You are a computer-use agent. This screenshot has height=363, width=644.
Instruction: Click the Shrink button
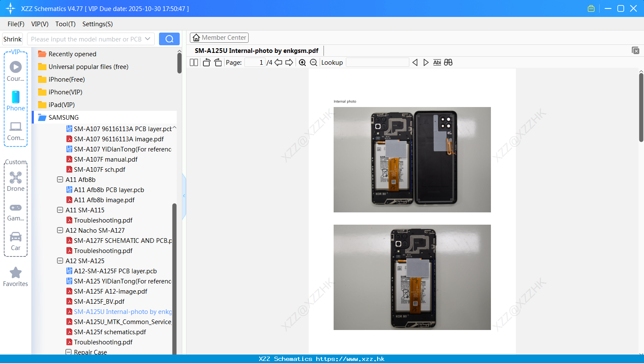(x=13, y=39)
